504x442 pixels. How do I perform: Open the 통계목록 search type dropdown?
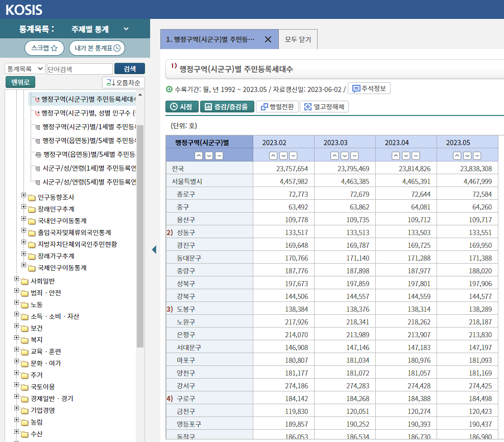click(25, 69)
